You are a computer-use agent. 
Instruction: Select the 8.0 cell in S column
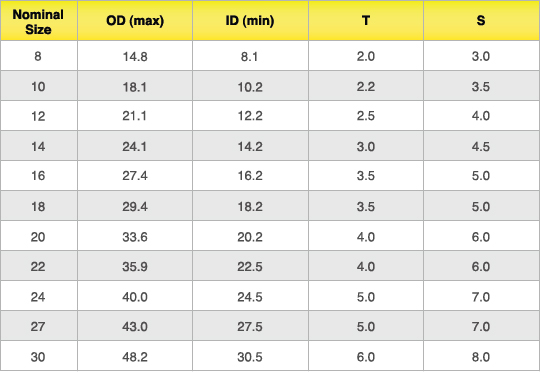pyautogui.click(x=481, y=356)
